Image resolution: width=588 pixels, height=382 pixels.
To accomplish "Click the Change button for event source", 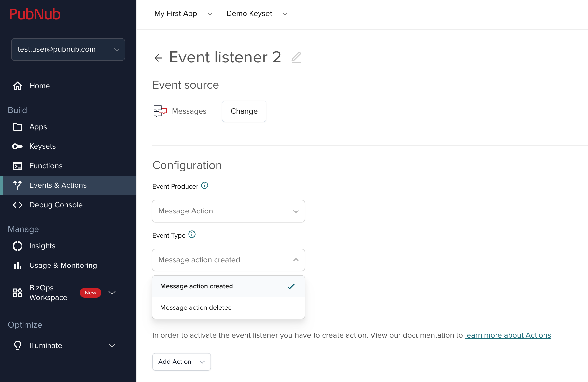I will tap(244, 111).
